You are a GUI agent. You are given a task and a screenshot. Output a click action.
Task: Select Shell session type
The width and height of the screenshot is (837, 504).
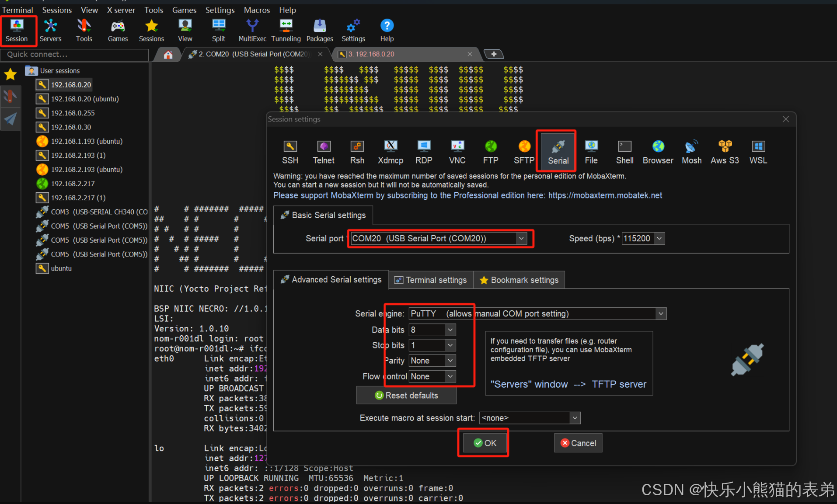pyautogui.click(x=624, y=152)
